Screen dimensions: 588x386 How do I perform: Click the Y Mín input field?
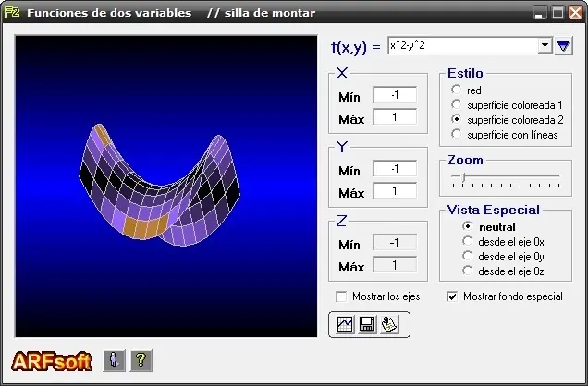tap(395, 169)
